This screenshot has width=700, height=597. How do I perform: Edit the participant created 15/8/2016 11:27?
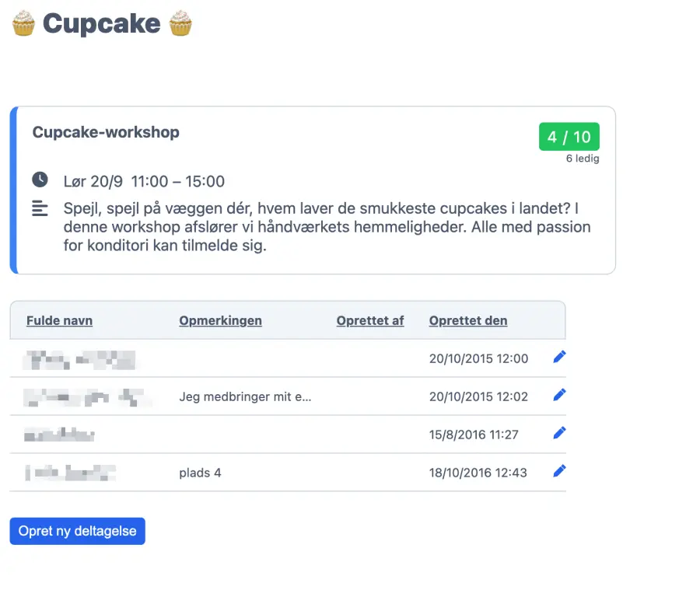click(x=559, y=433)
